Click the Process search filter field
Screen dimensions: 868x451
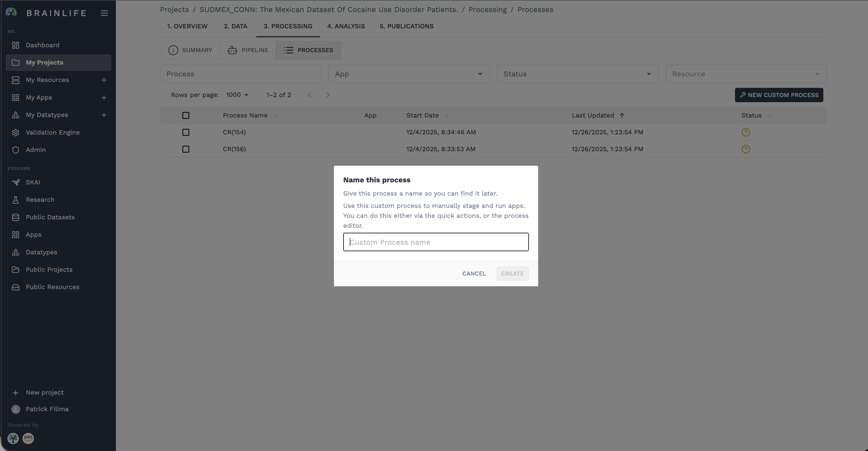tap(240, 74)
